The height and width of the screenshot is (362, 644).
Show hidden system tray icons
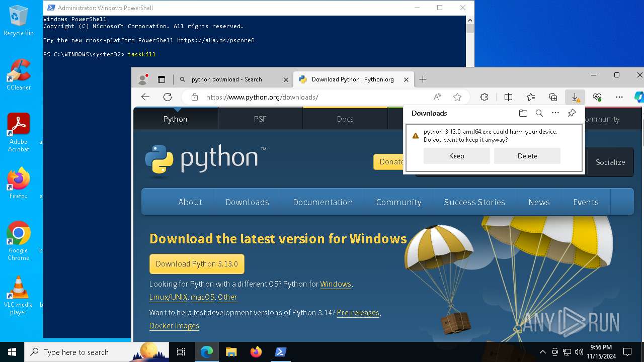pos(542,352)
